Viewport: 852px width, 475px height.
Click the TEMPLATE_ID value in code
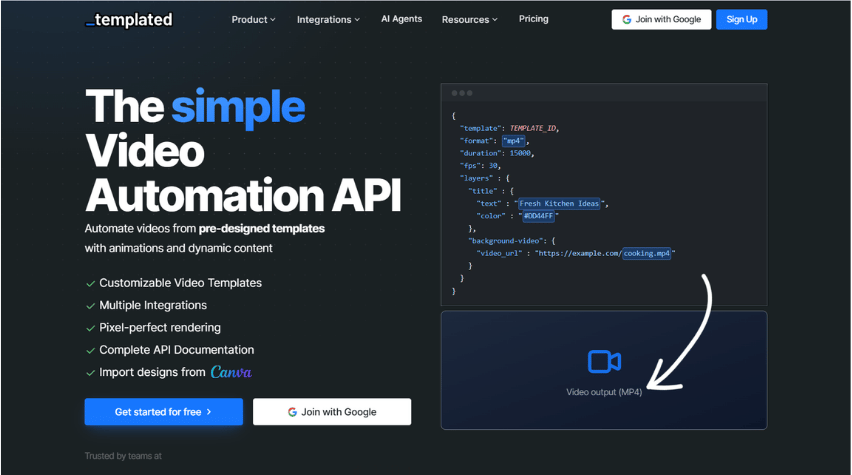532,128
